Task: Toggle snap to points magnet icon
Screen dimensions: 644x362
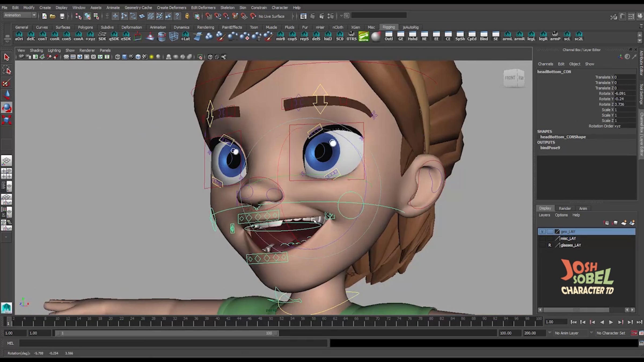Action: coord(226,16)
